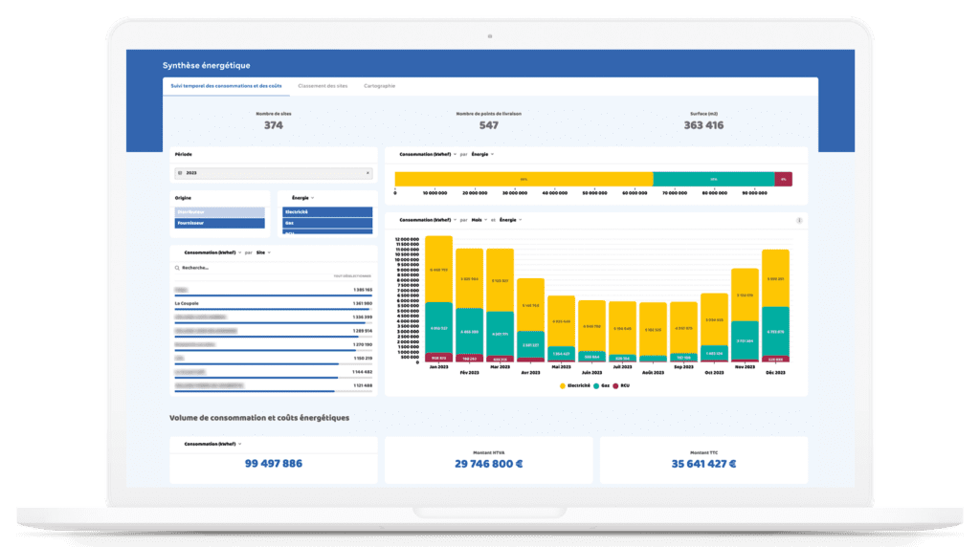980x547 pixels.
Task: Open the monthly chart options menu icon
Action: pyautogui.click(x=799, y=220)
